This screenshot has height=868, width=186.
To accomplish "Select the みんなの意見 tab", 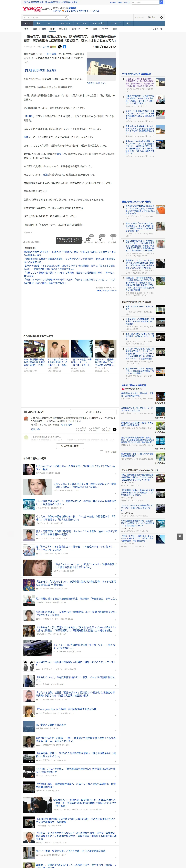I will [98, 24].
